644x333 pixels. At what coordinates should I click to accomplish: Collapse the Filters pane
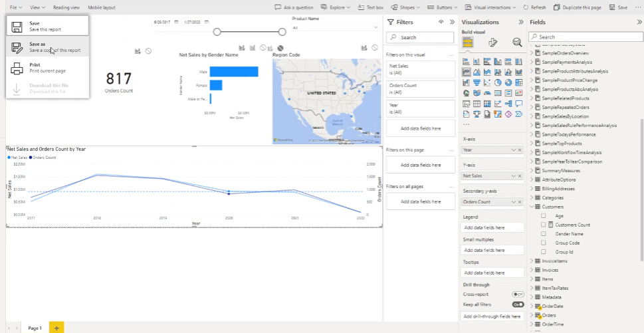click(x=452, y=22)
